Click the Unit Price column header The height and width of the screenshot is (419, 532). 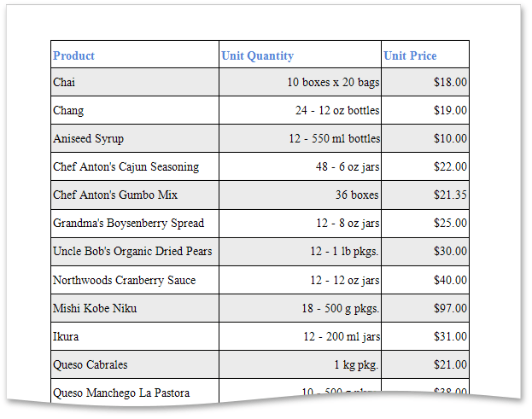[411, 55]
